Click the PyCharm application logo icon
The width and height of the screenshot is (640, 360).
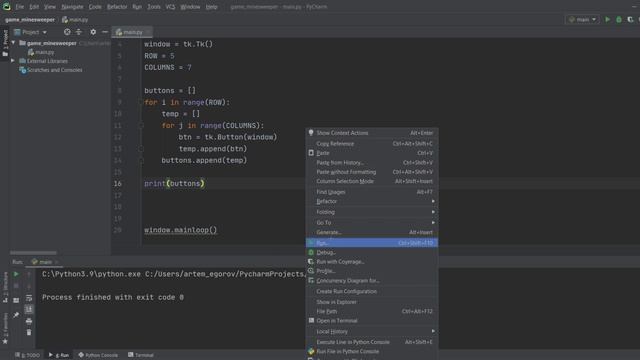pyautogui.click(x=6, y=6)
